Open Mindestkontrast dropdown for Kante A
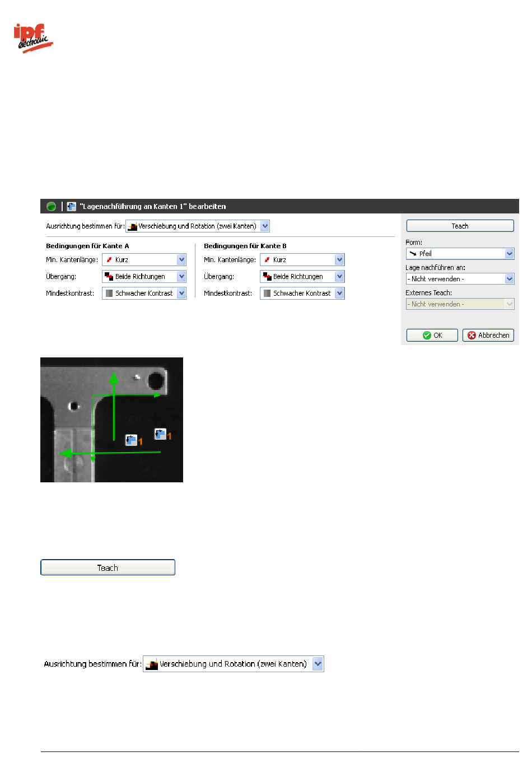 click(x=181, y=293)
